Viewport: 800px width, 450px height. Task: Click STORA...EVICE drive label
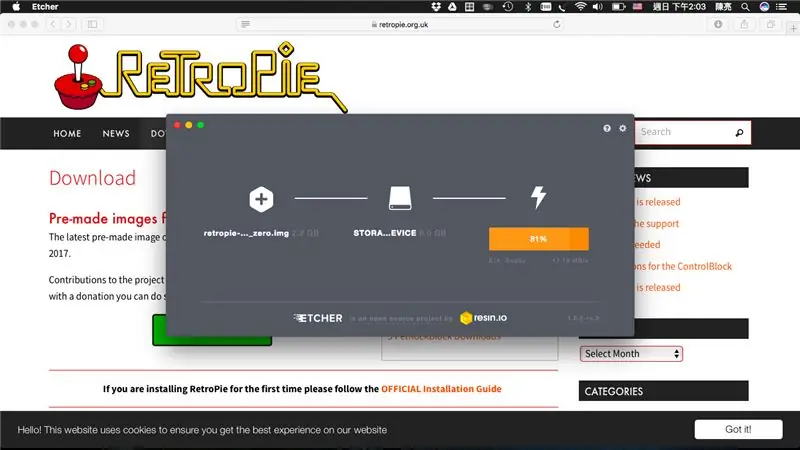pyautogui.click(x=385, y=233)
